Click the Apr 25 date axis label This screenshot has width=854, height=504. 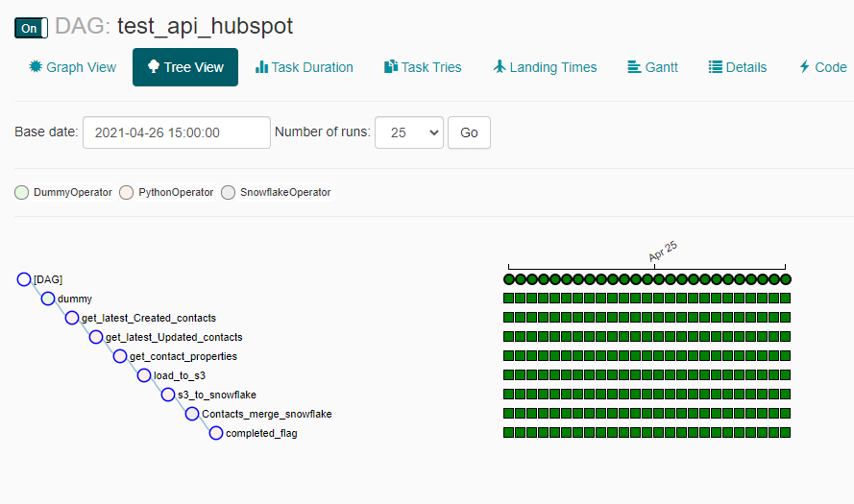click(x=663, y=252)
